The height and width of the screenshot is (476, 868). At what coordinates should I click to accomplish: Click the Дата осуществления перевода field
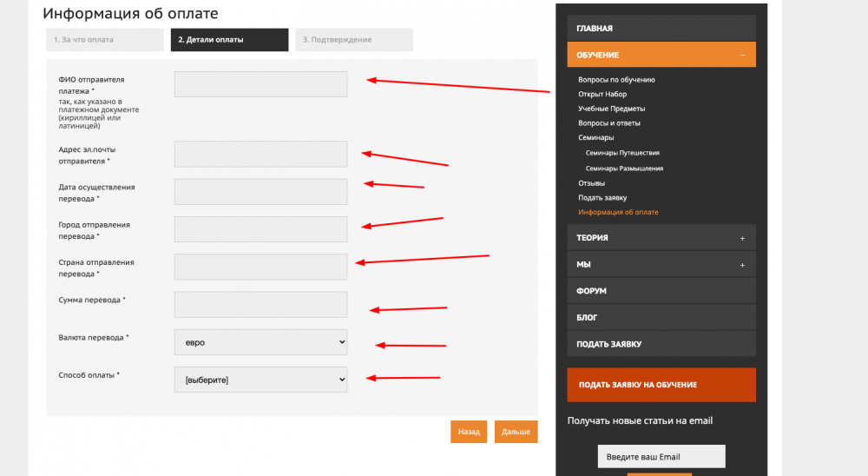260,192
